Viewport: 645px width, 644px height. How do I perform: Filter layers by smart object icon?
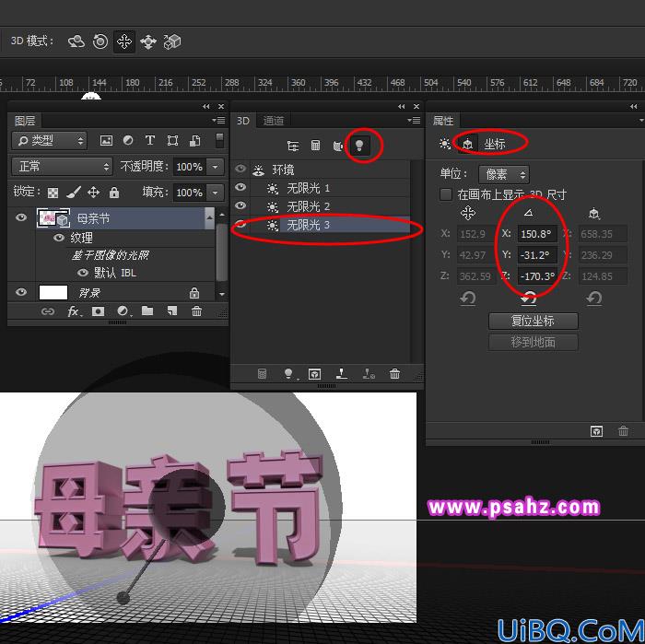194,141
